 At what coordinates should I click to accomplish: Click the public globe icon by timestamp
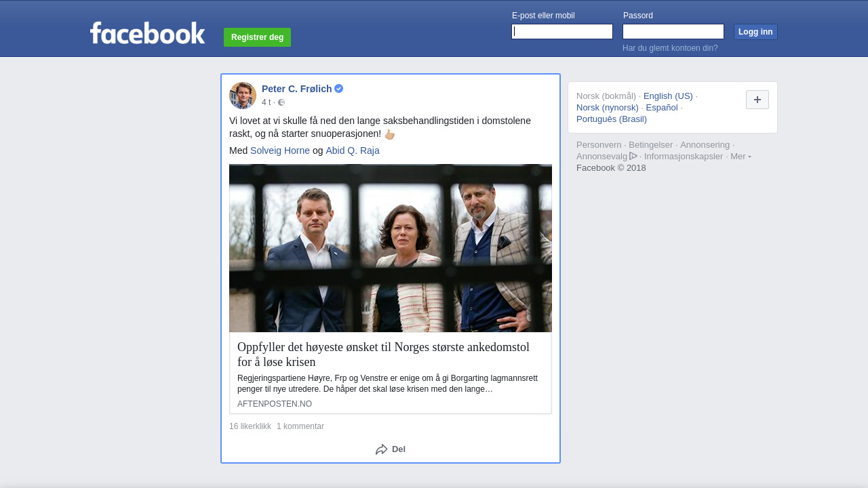coord(281,102)
